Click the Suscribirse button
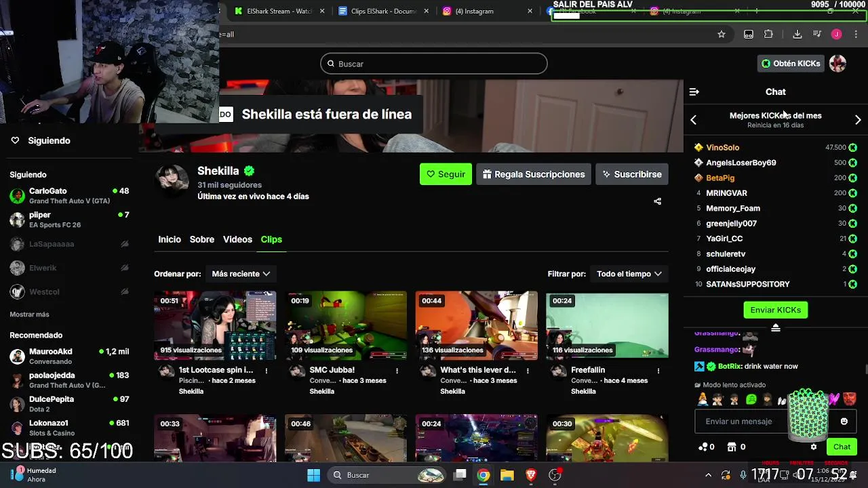 click(x=632, y=174)
